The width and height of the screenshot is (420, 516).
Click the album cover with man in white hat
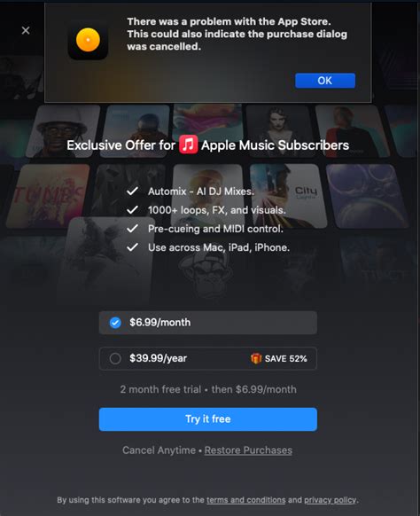click(x=64, y=131)
